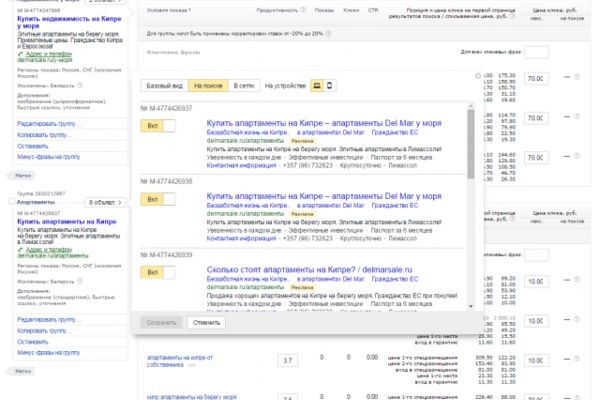Click scroll-down arrow of ad preview list
Screen dimensions: 600x400
coord(471,306)
